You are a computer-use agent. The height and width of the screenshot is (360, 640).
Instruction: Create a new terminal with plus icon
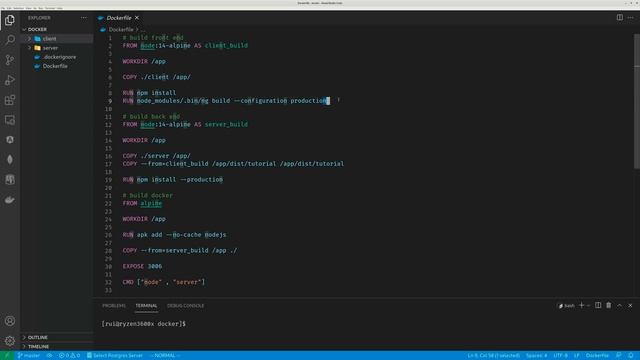point(582,305)
